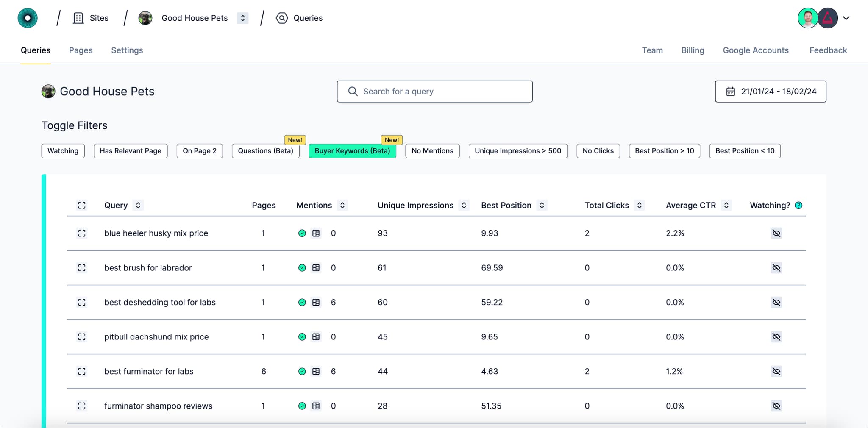Enable the 'No Clicks' filter

click(x=598, y=151)
